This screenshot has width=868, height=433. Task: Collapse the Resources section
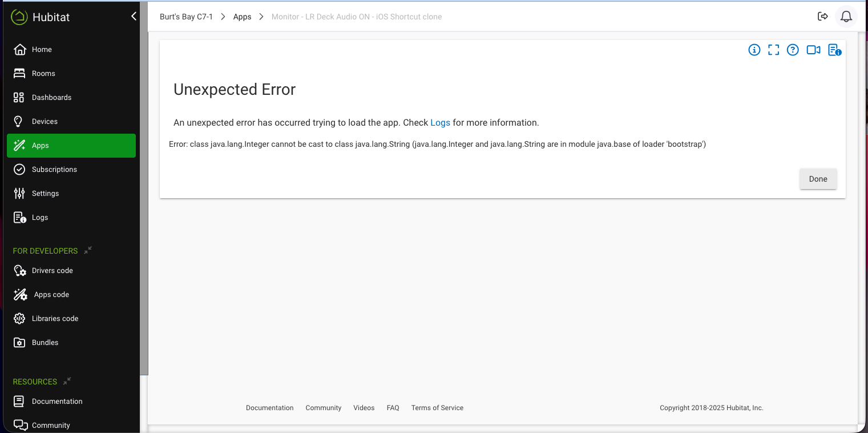tap(67, 381)
